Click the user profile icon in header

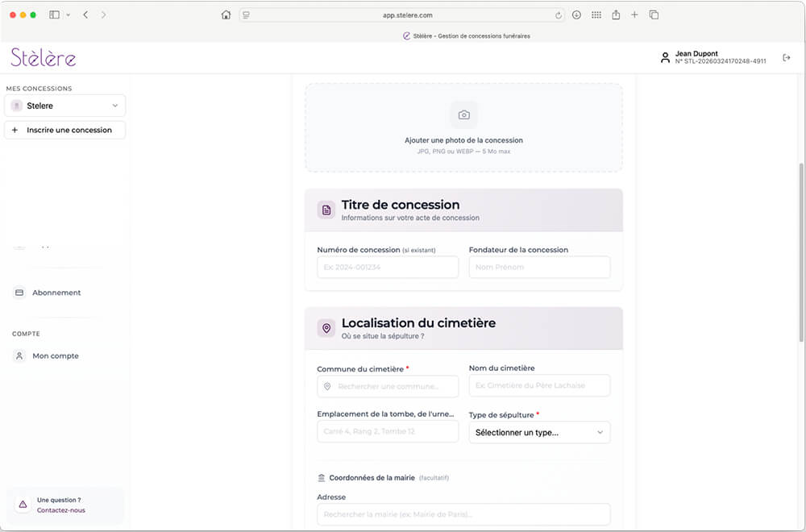pyautogui.click(x=665, y=57)
